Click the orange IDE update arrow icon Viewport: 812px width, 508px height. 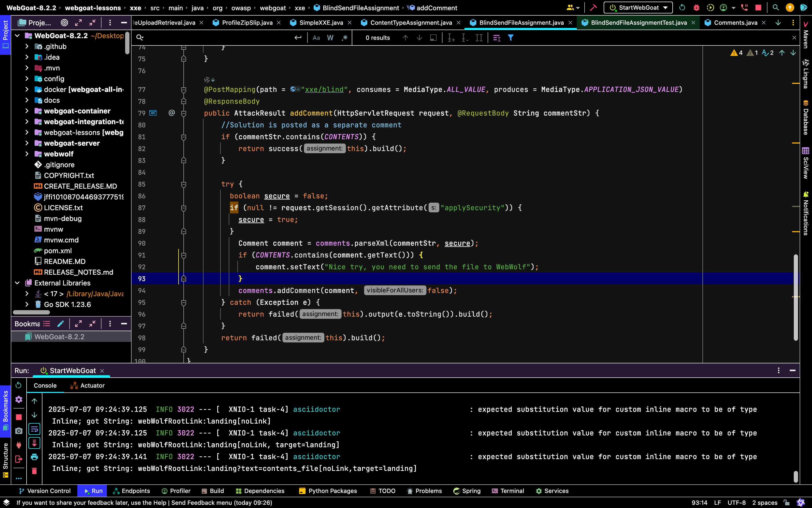790,8
